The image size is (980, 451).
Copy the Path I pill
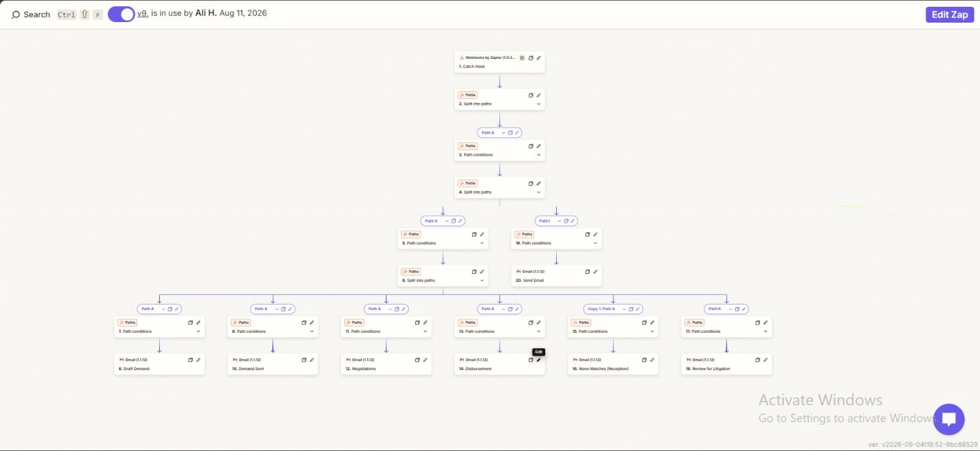tap(566, 221)
